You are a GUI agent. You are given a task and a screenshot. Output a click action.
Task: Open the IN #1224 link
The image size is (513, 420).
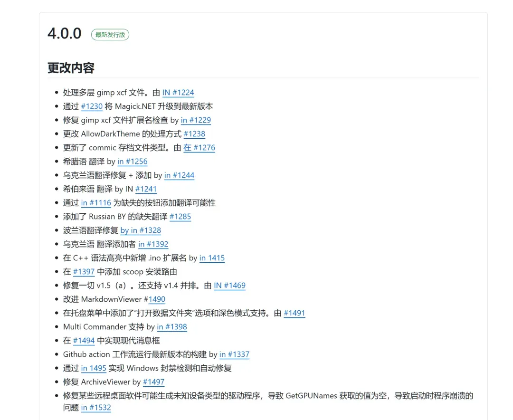178,93
